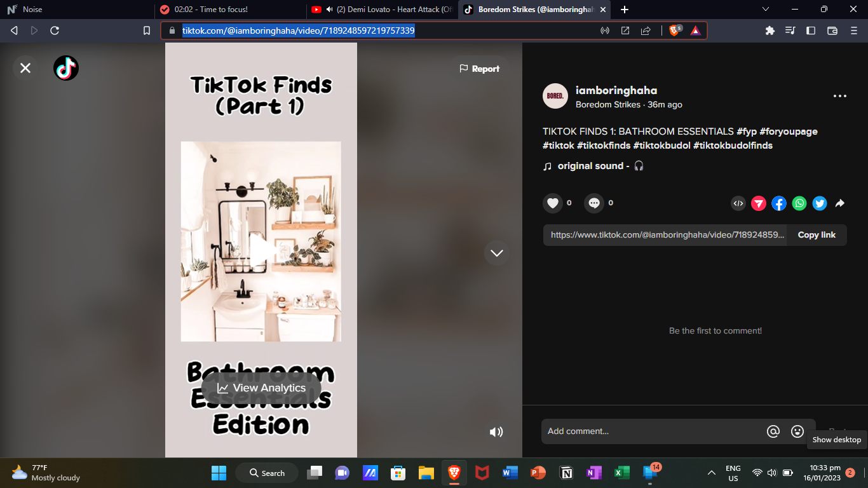Like the video with the heart icon
Image resolution: width=868 pixels, height=488 pixels.
pos(553,203)
